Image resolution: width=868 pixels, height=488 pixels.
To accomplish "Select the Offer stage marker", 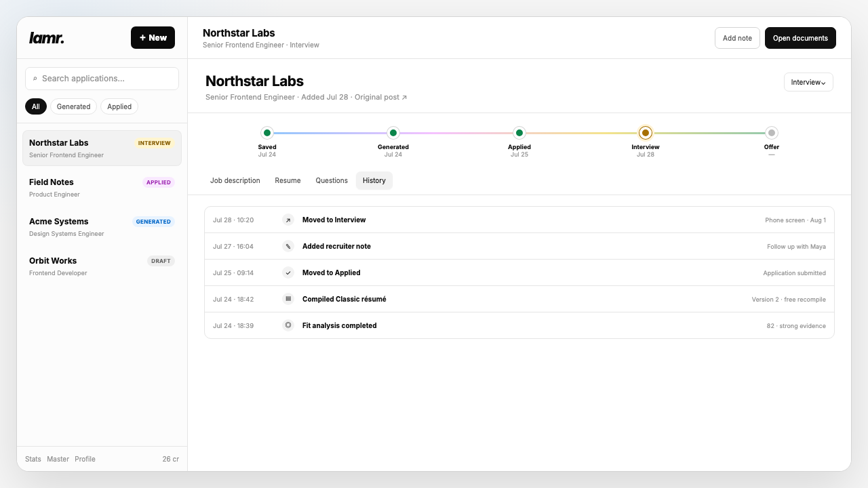I will point(772,133).
